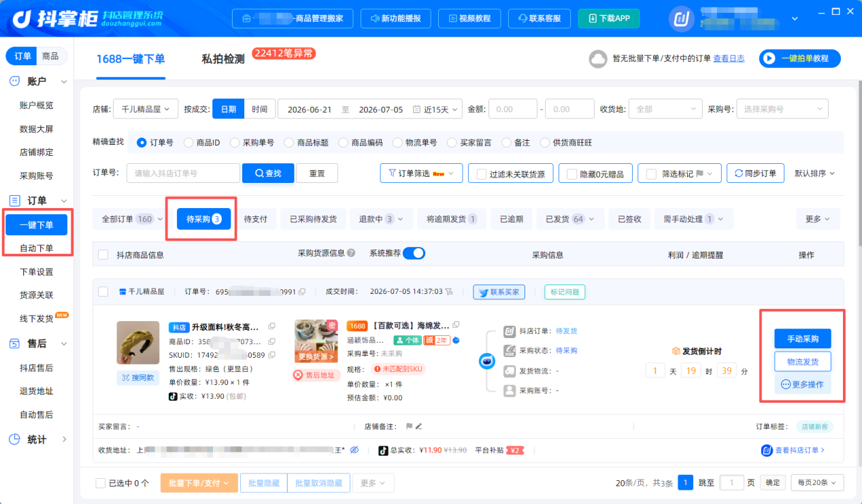The image size is (862, 504).
Task: Tick the checkbox on the 千儿精品屋 order row
Action: point(103,292)
